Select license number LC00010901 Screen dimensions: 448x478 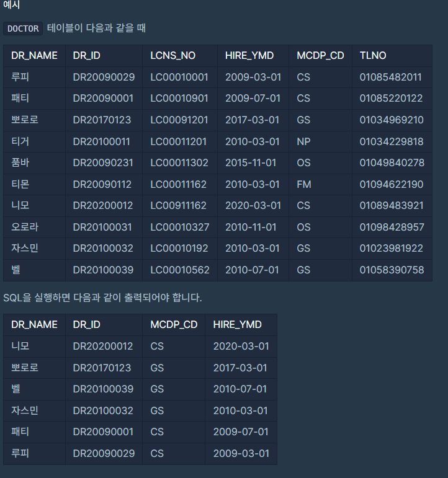coord(179,98)
